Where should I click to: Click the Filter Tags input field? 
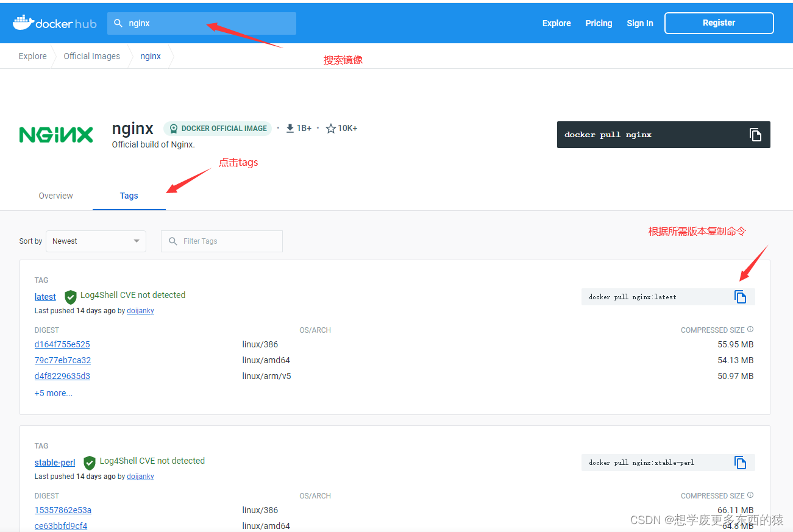[222, 241]
